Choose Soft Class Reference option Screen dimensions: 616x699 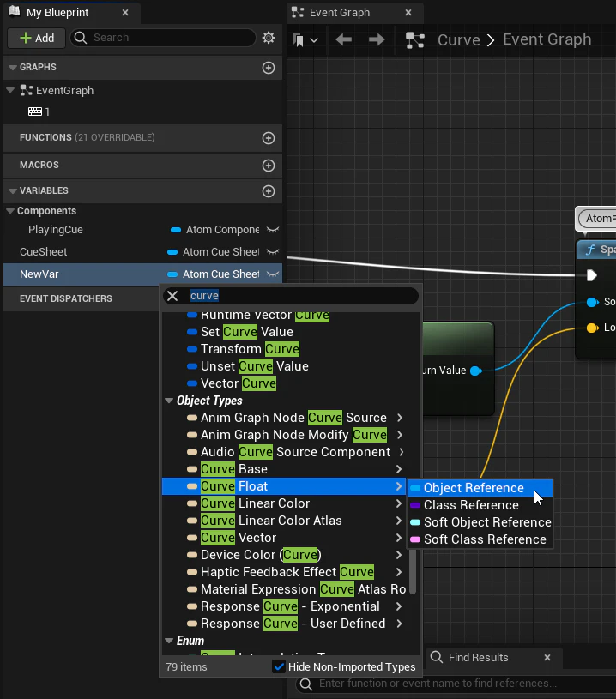click(480, 539)
